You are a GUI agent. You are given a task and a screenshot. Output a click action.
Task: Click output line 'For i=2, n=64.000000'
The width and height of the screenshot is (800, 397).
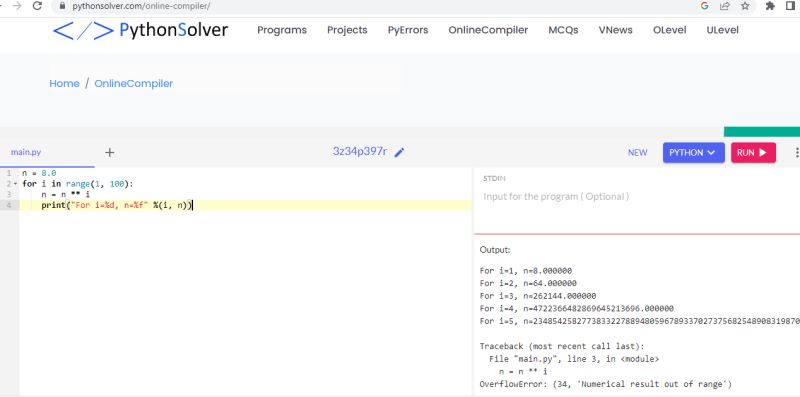(x=528, y=283)
